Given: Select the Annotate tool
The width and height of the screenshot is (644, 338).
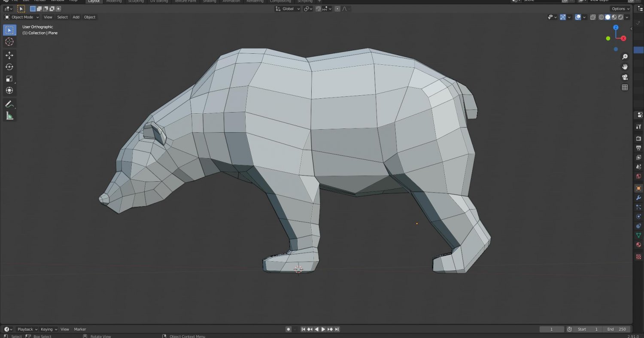Looking at the screenshot, I should click(9, 104).
